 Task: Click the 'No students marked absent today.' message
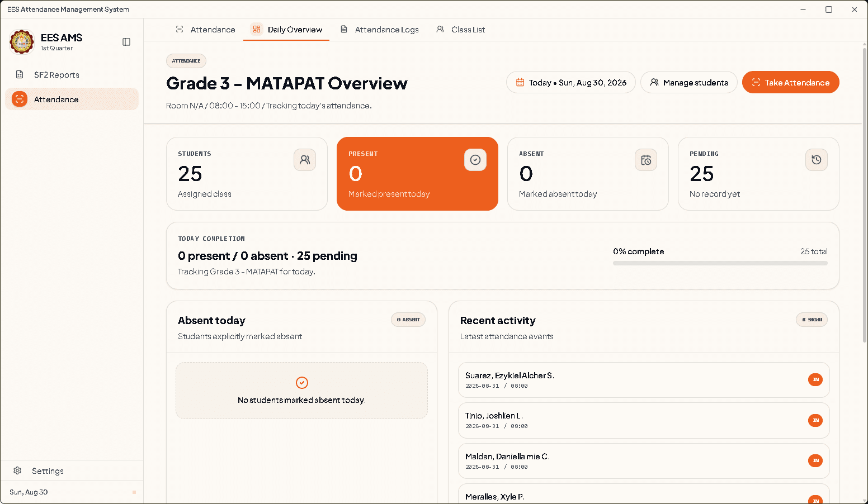click(302, 400)
